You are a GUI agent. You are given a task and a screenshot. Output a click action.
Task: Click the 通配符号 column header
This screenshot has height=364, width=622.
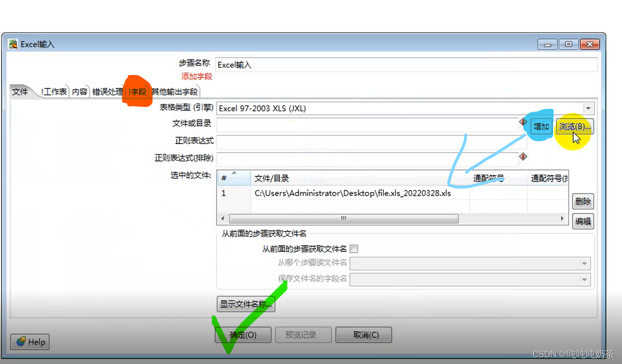(498, 179)
